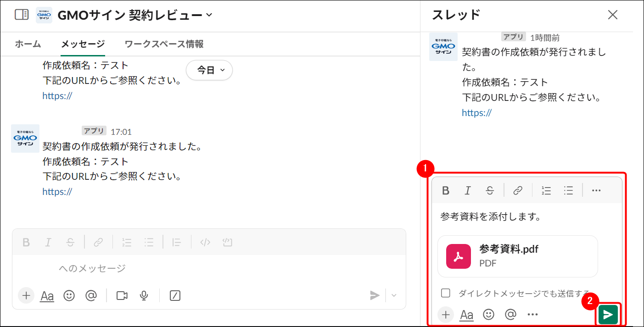Image resolution: width=644 pixels, height=327 pixels.
Task: Open the emoji picker in the main composer
Action: point(69,296)
